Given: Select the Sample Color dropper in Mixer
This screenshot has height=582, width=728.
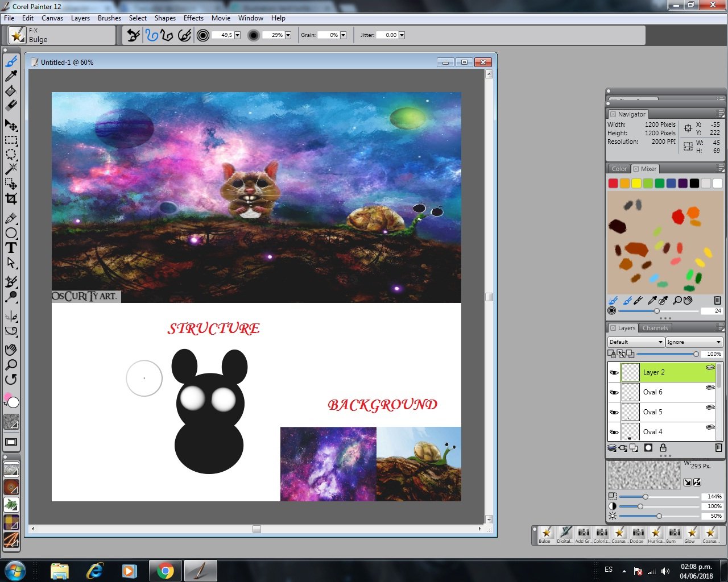Looking at the screenshot, I should coord(652,301).
